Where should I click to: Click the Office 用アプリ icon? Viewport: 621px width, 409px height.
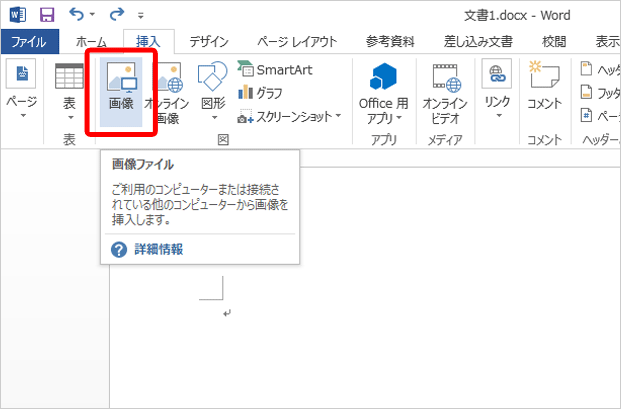pos(383,76)
